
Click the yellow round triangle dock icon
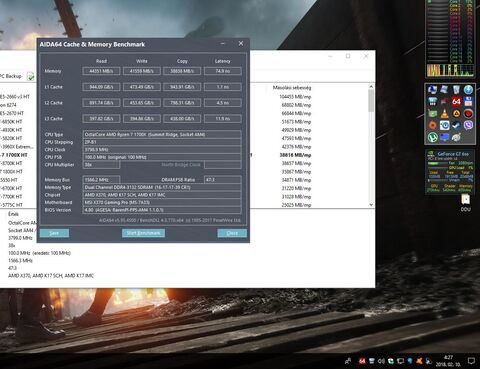tap(456, 113)
